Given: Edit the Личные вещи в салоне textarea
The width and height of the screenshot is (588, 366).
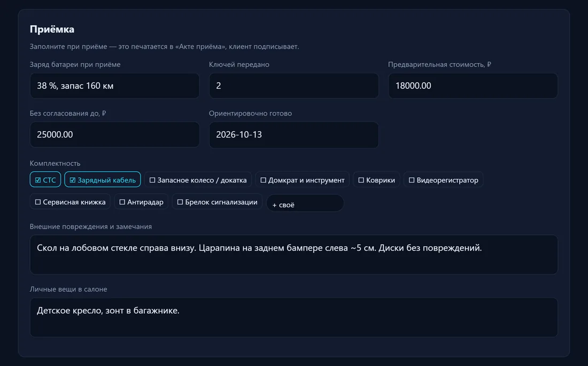Looking at the screenshot, I should [x=294, y=317].
